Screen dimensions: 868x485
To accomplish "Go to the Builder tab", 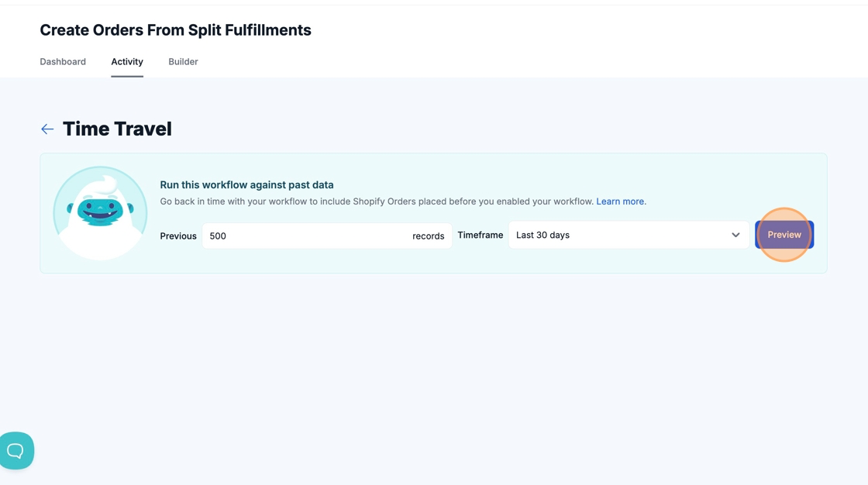I will coord(183,62).
